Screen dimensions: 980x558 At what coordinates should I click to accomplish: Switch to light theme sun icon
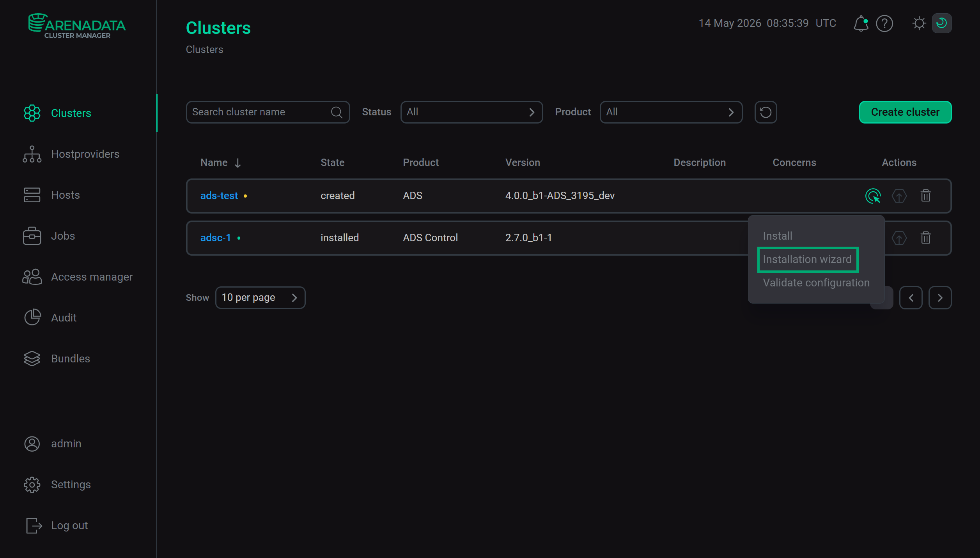coord(919,23)
